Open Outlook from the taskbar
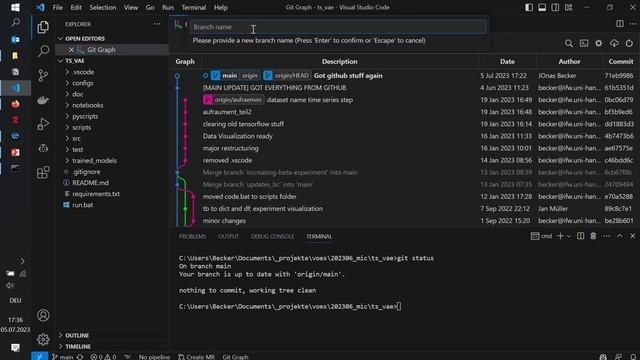Image resolution: width=640 pixels, height=360 pixels. coord(15,39)
